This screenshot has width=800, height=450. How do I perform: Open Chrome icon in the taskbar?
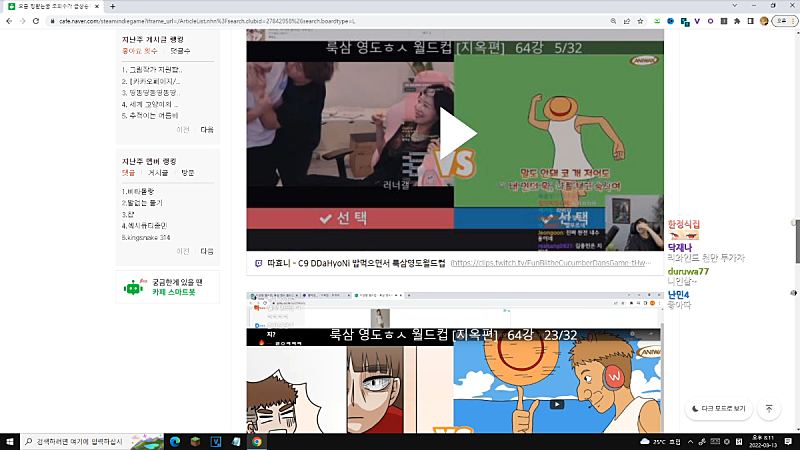(x=257, y=442)
